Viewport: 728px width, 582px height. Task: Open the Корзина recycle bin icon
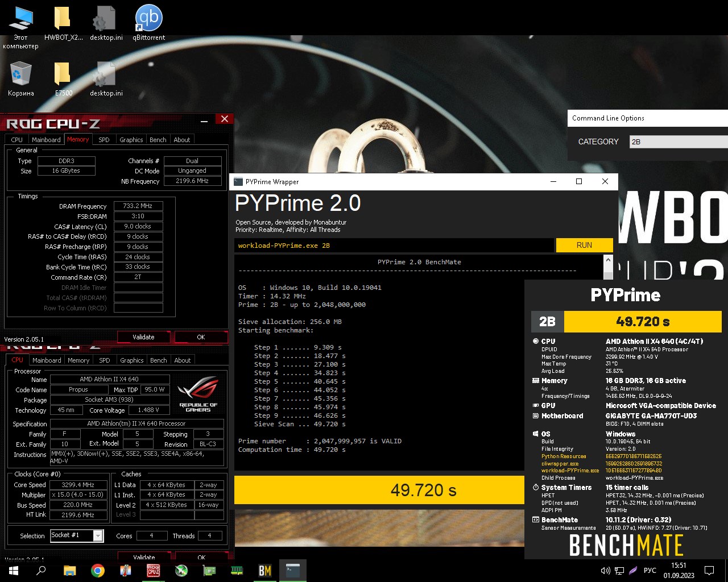[21, 79]
